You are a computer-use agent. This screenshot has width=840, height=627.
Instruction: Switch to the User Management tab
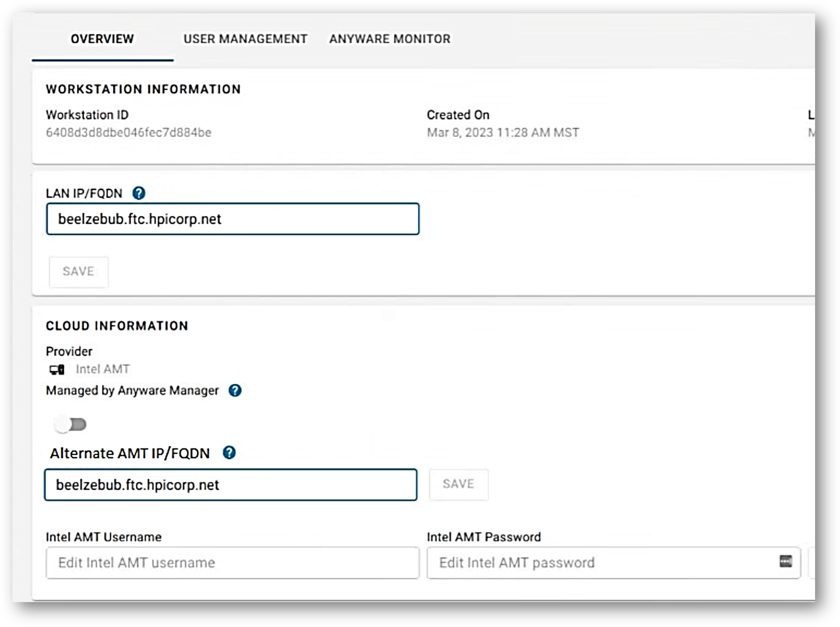tap(245, 39)
